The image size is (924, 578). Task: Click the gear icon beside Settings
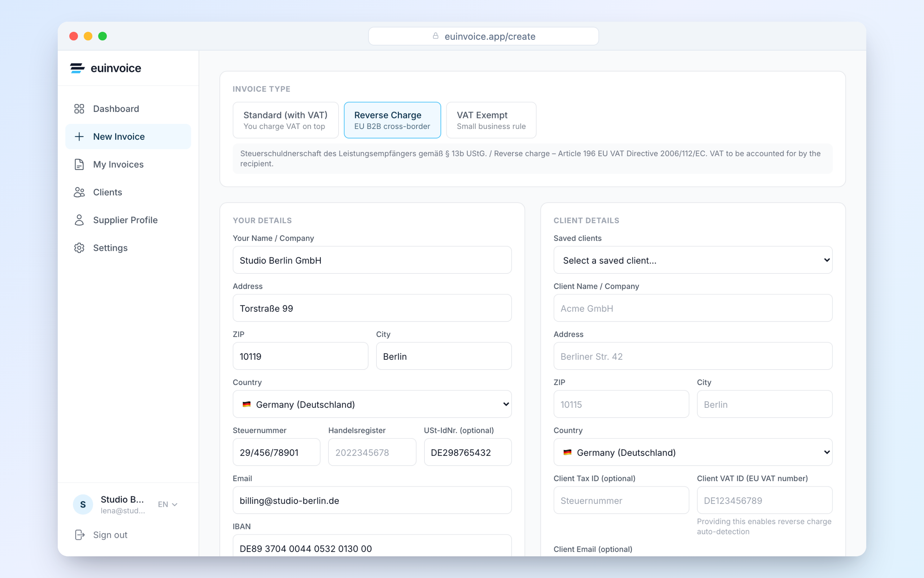[x=79, y=248]
